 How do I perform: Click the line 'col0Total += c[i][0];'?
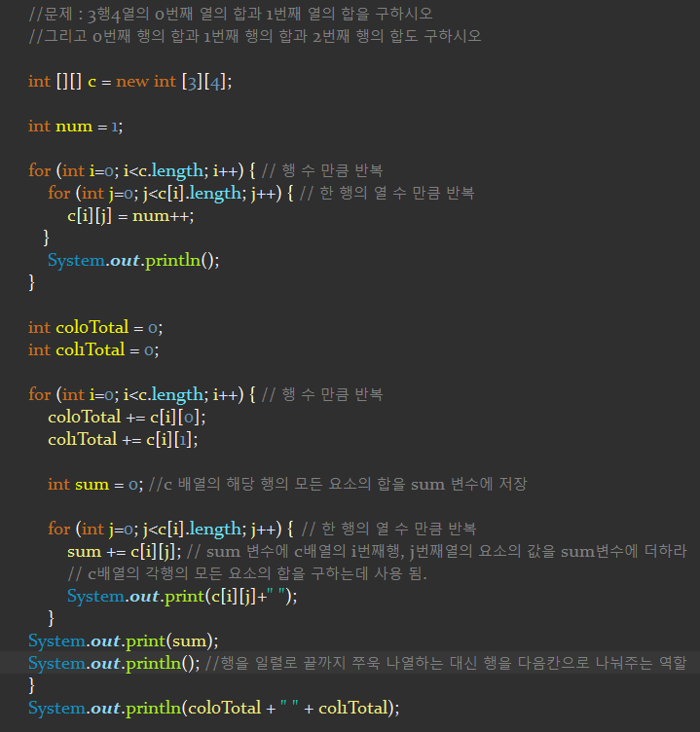127,417
